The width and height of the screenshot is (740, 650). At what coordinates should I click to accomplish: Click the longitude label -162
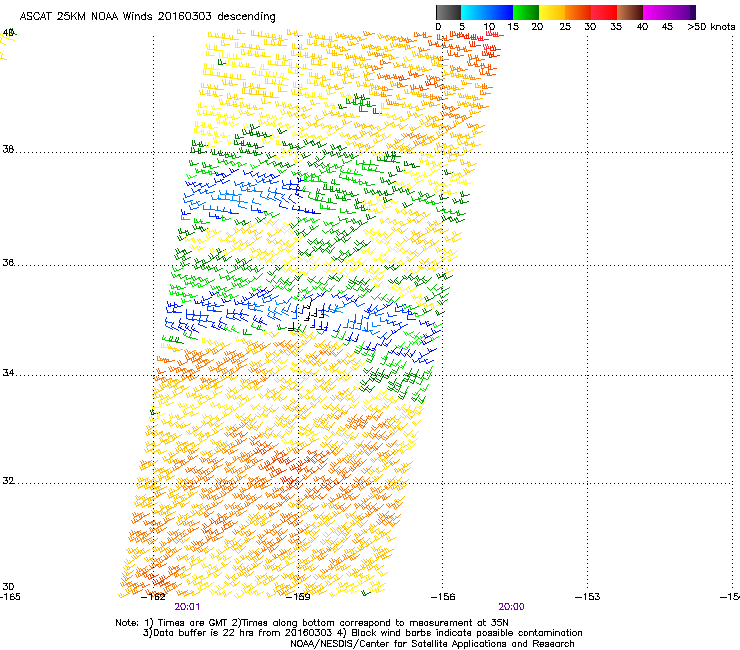(x=153, y=597)
